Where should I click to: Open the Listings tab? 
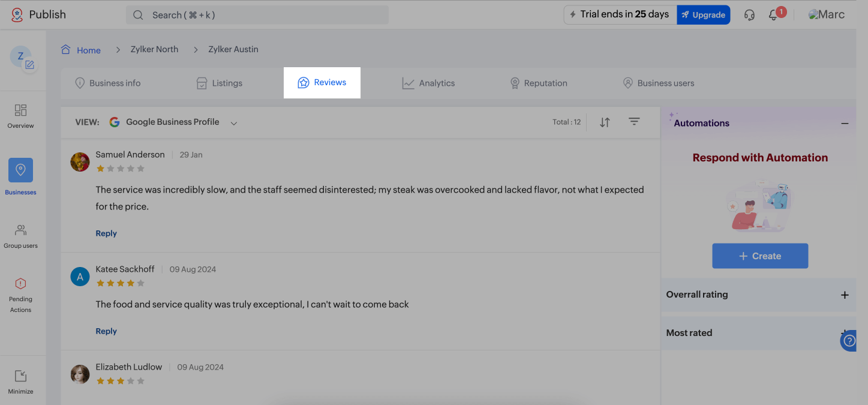pyautogui.click(x=220, y=83)
